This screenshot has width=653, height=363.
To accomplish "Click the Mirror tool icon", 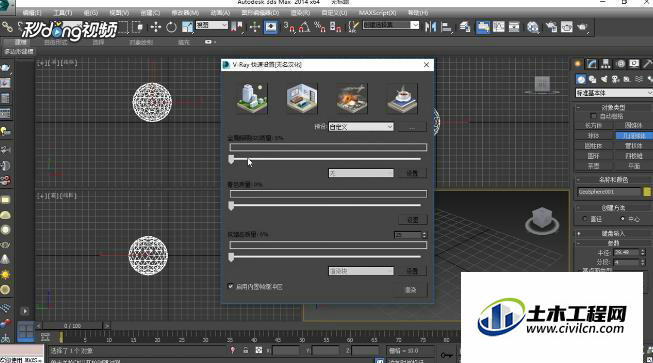I will (431, 27).
